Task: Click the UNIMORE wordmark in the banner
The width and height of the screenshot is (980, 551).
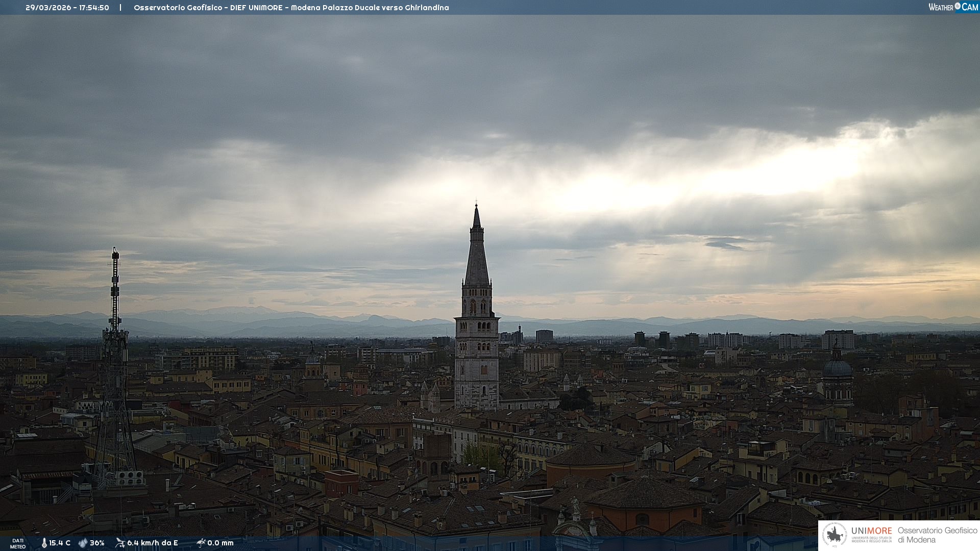Action: pos(871,531)
